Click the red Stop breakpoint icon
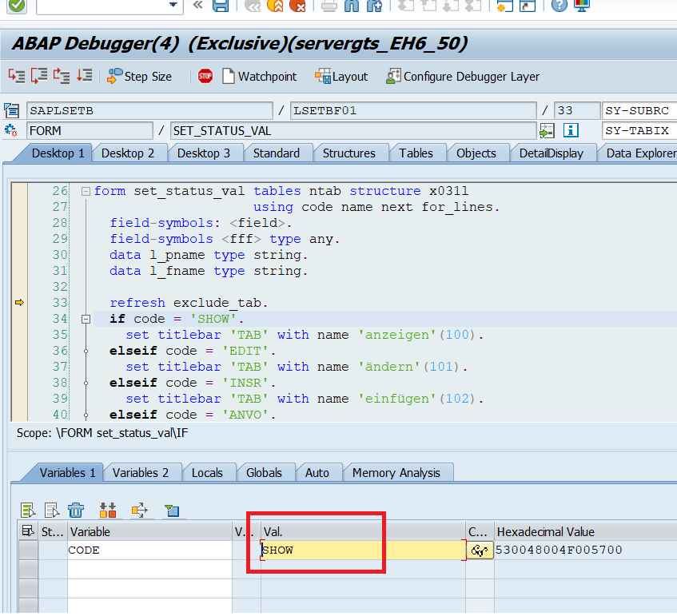The width and height of the screenshot is (677, 616). click(205, 76)
